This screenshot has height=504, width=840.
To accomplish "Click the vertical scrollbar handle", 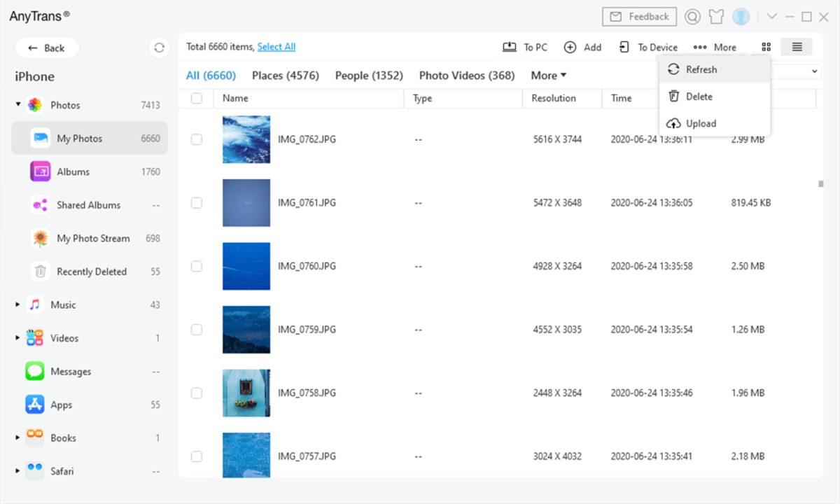I will coord(820,184).
